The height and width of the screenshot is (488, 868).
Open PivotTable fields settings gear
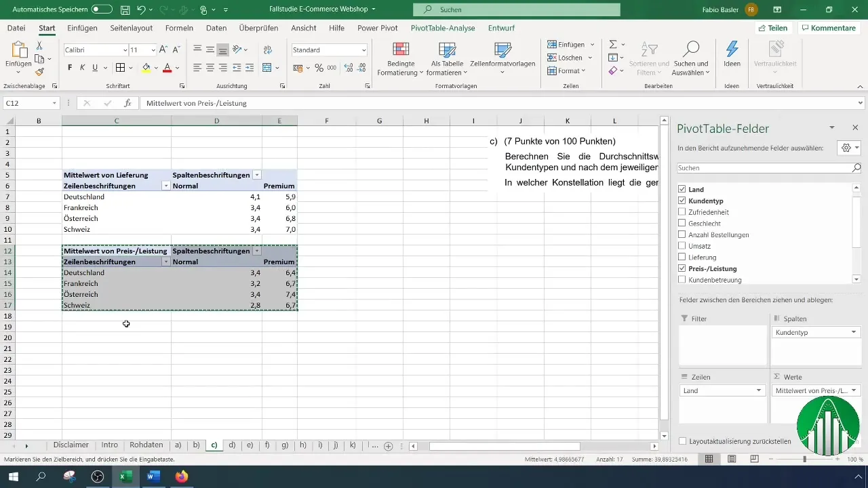(849, 148)
